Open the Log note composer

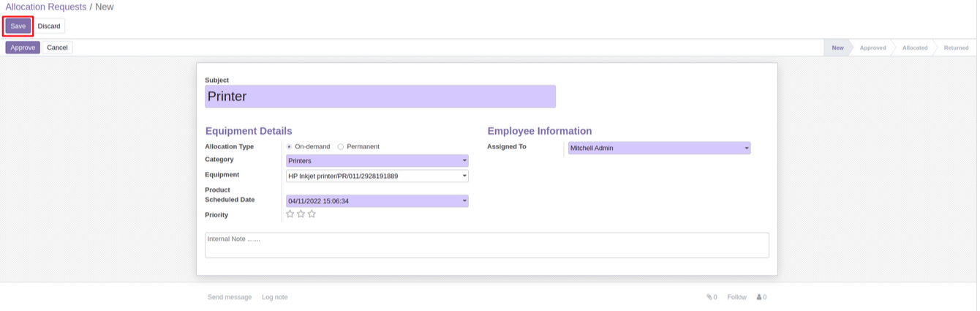[274, 297]
